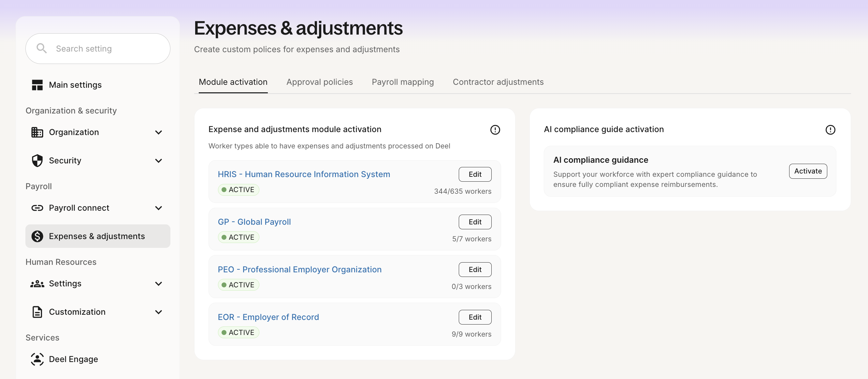The width and height of the screenshot is (868, 379).
Task: Click the 'AI compliance guidance' title text
Action: [600, 159]
